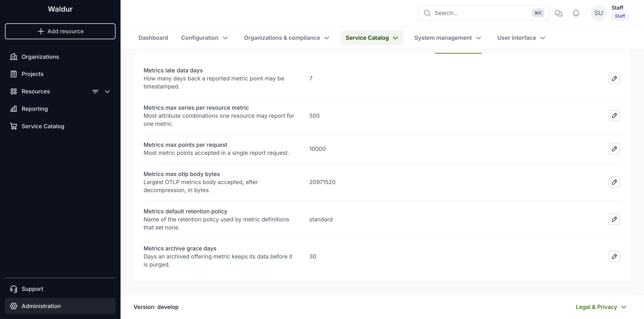
Task: Open Projects in the sidebar
Action: 60,74
